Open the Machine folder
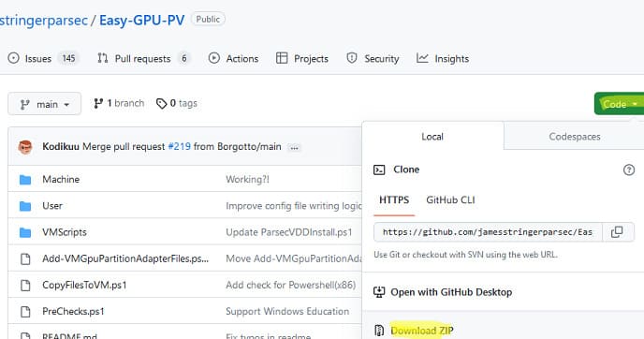The height and width of the screenshot is (339, 644). coord(61,179)
